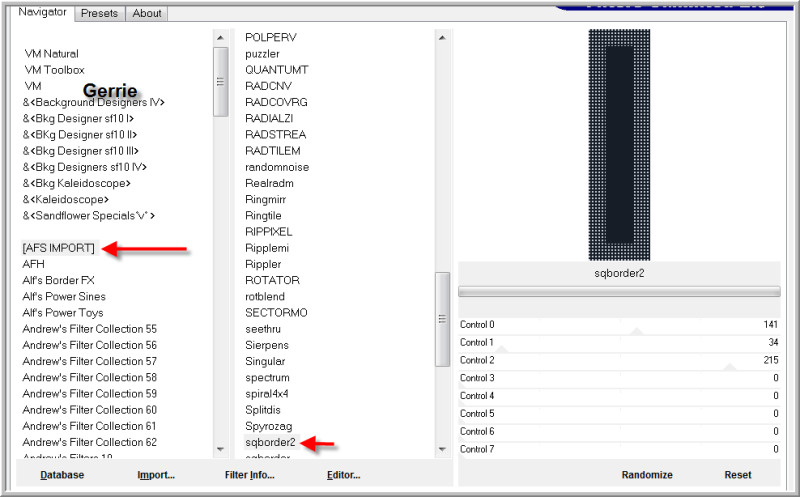Open the About tab
Image resolution: width=800 pixels, height=497 pixels.
pos(147,13)
